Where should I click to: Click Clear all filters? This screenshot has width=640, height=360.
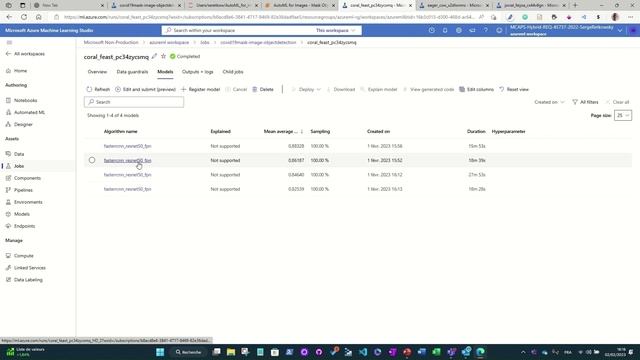617,102
